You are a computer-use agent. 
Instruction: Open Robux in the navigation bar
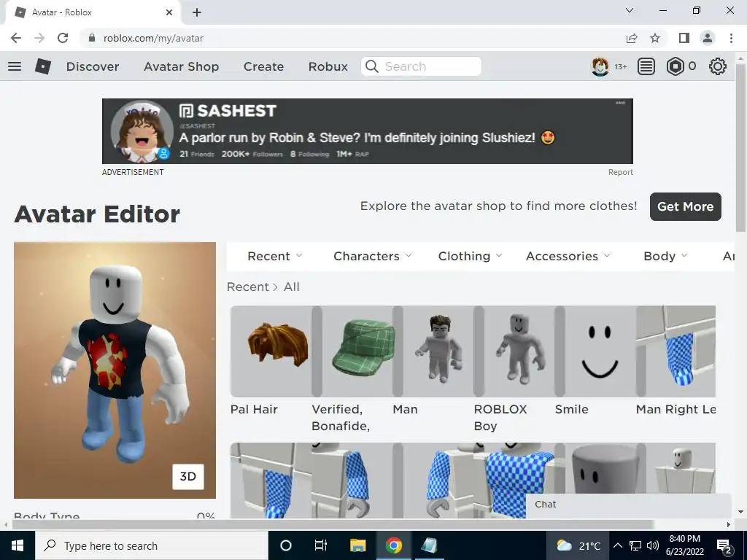coord(328,66)
